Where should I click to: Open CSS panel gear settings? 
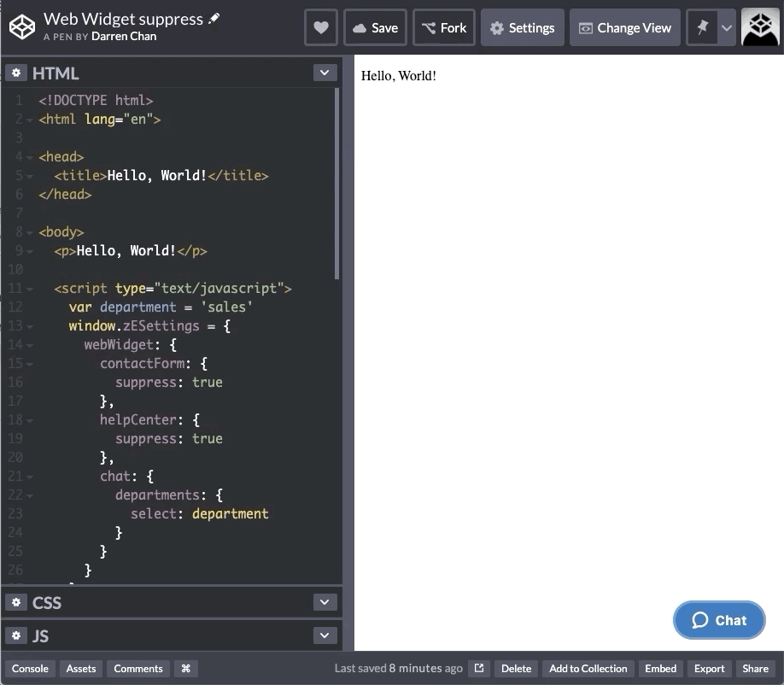(x=16, y=602)
